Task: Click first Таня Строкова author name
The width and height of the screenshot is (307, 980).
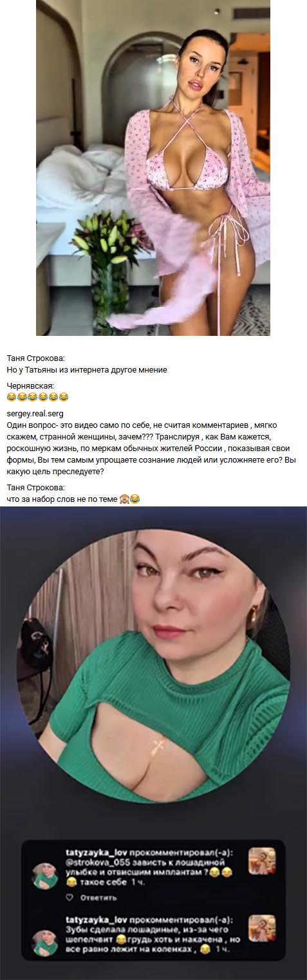Action: pyautogui.click(x=36, y=358)
